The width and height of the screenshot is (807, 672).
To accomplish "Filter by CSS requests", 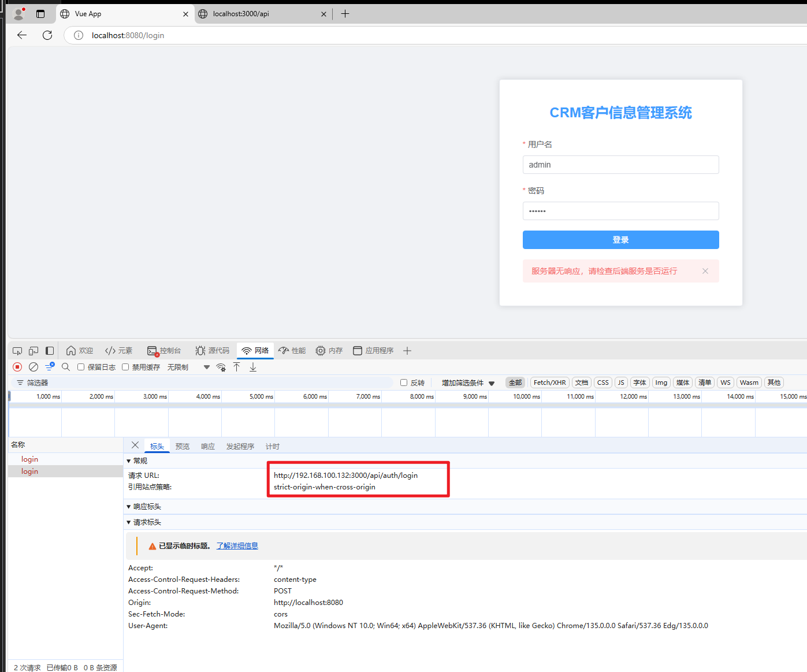I will click(603, 383).
